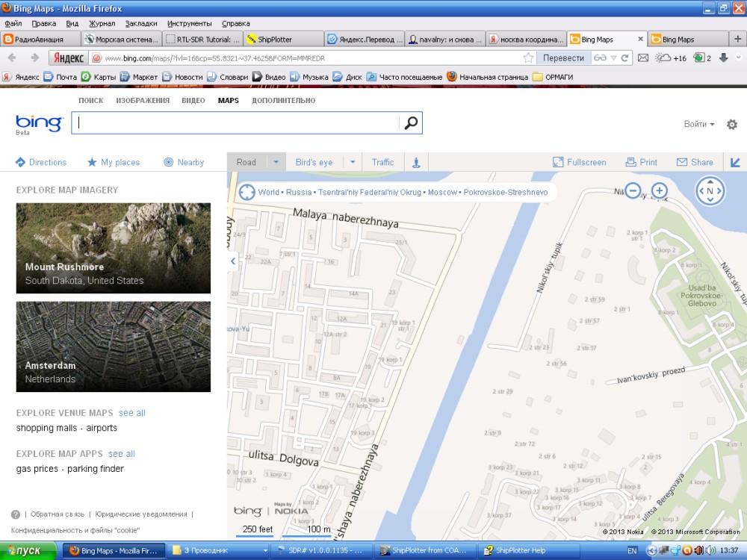Go back in browser history
This screenshot has height=560, width=747.
pyautogui.click(x=12, y=57)
